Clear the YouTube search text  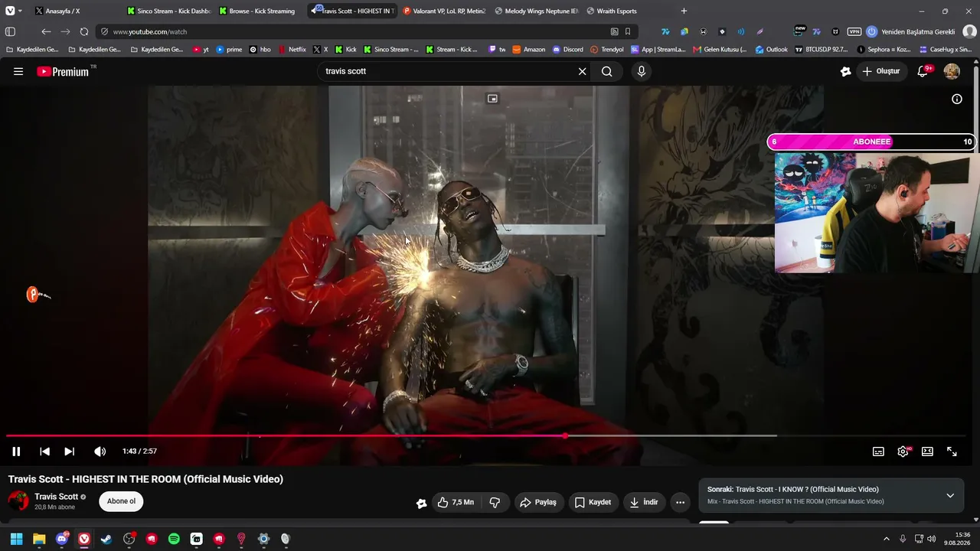pyautogui.click(x=582, y=71)
